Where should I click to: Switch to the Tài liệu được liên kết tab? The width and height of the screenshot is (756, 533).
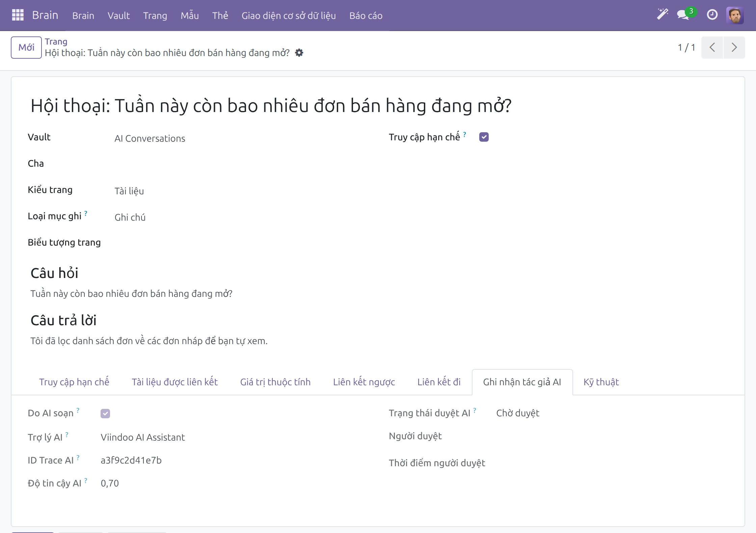(174, 382)
